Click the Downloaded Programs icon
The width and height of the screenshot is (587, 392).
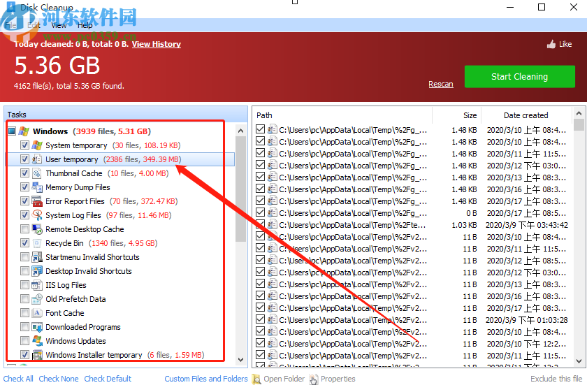pyautogui.click(x=37, y=327)
